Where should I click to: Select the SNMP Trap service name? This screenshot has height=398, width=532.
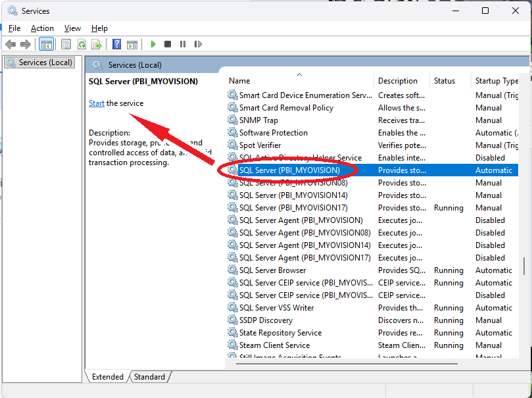258,120
